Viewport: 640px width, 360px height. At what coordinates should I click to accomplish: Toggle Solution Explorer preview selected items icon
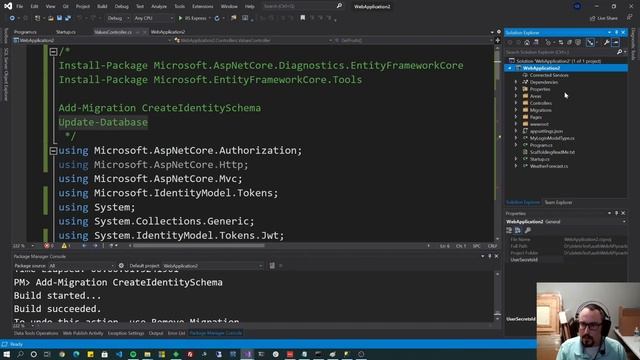tap(616, 42)
